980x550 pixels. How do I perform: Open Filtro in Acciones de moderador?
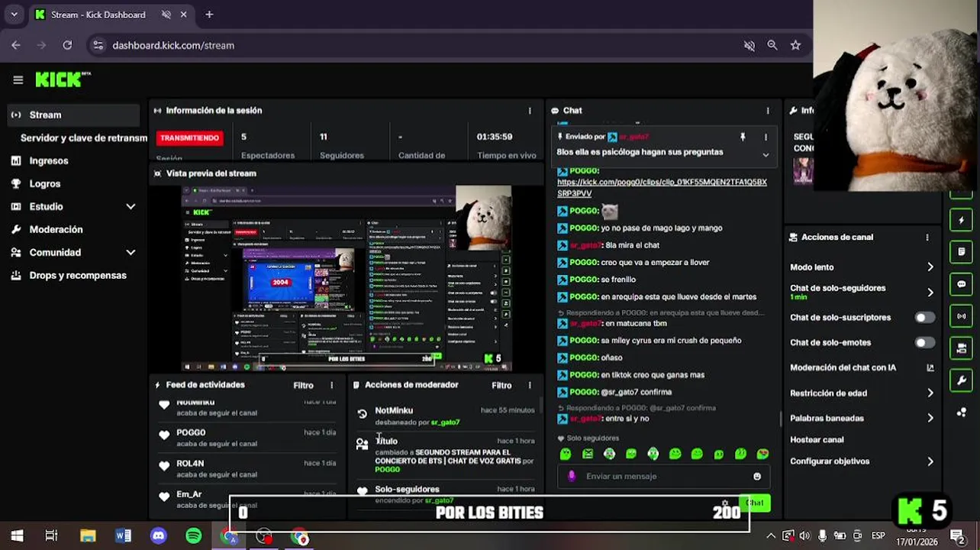[501, 385]
